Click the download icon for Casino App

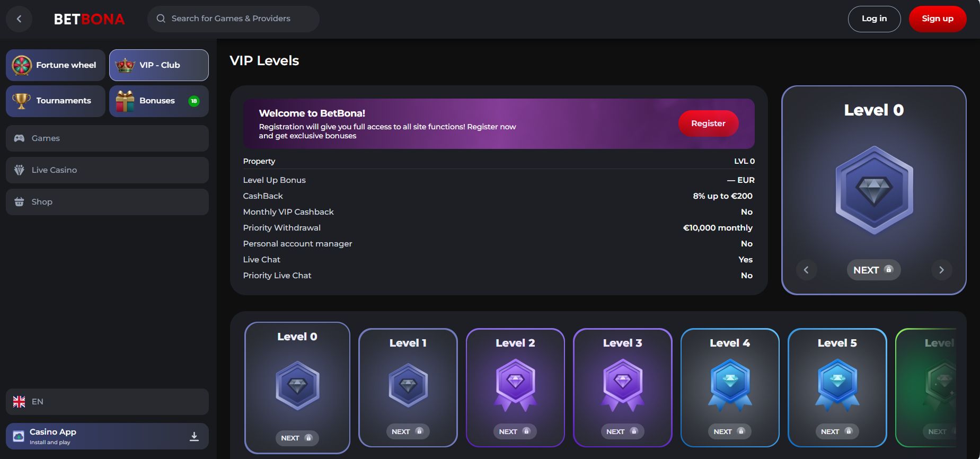click(x=194, y=436)
